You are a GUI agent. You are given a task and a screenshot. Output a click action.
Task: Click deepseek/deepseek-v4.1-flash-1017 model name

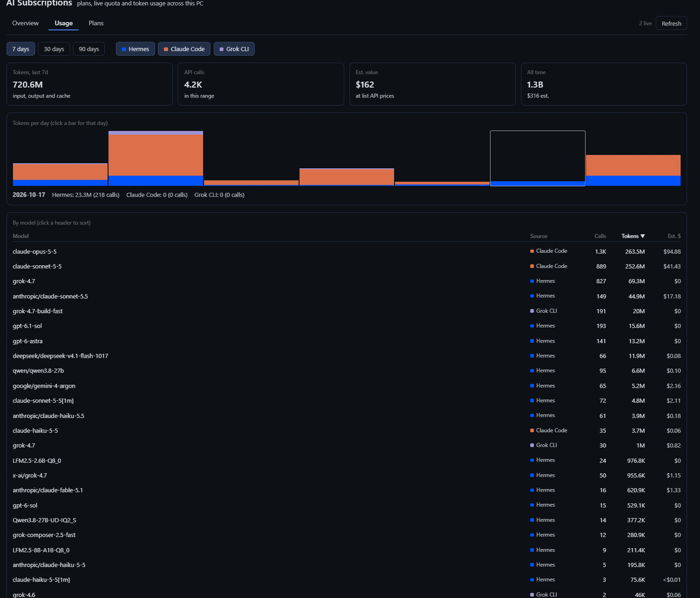coord(60,356)
